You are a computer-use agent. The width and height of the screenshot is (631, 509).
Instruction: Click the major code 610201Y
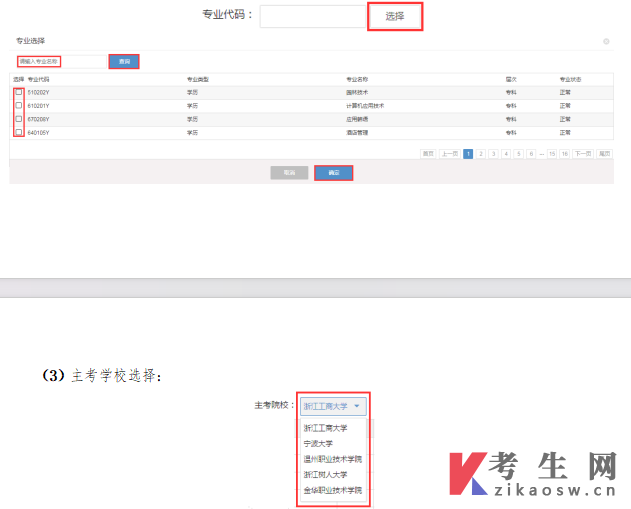(x=39, y=106)
